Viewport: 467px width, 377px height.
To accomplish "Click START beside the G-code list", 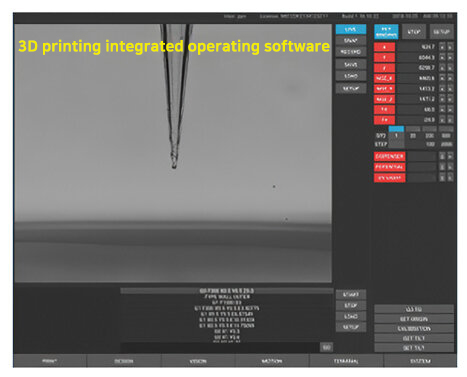I will tap(351, 294).
